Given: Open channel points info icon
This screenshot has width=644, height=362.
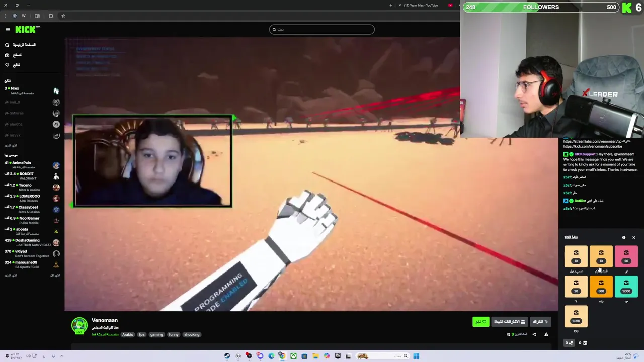Looking at the screenshot, I should coord(624,238).
